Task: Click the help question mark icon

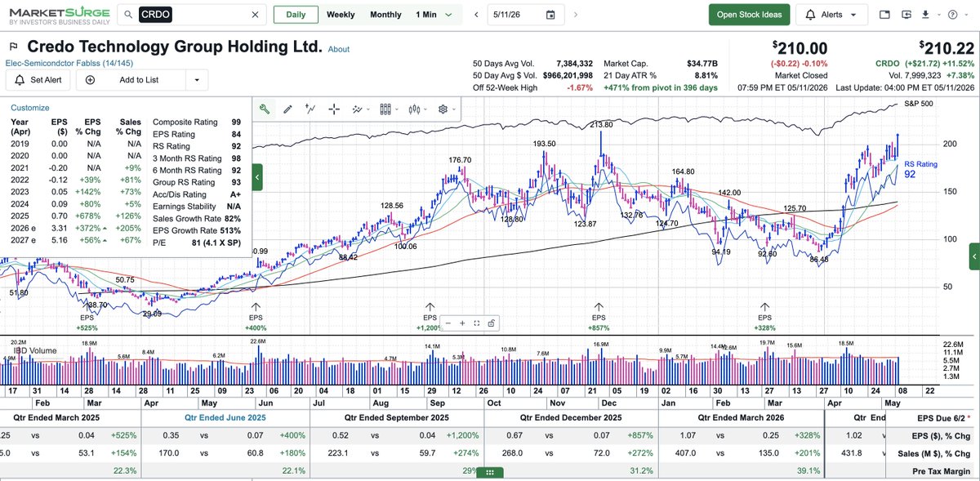Action: (952, 15)
